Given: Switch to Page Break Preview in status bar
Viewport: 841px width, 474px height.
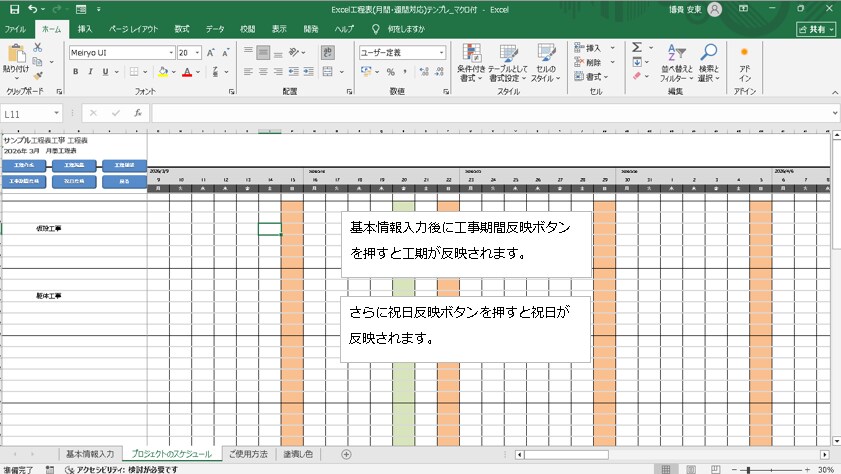Looking at the screenshot, I should click(x=715, y=469).
